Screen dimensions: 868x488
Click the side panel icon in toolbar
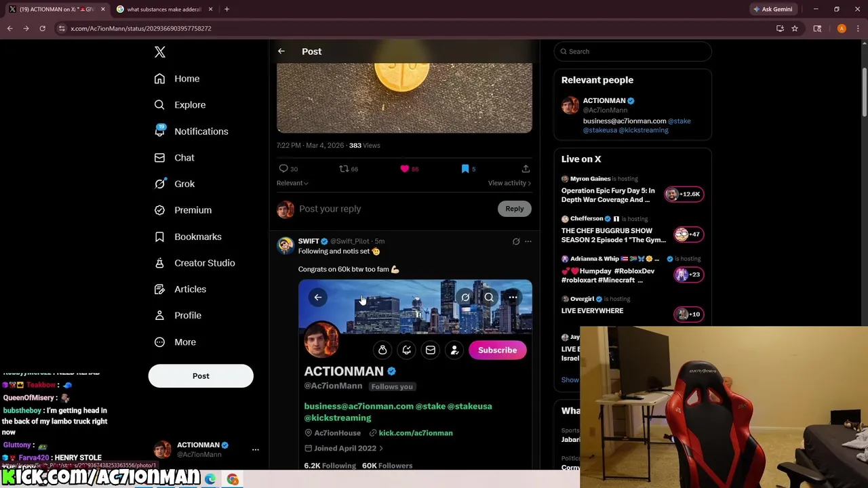pyautogui.click(x=817, y=28)
